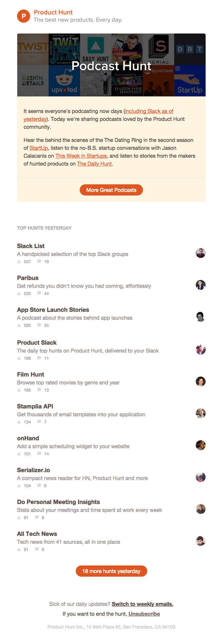Click the Serializer.io hunter avatar
Screen dimensions: 223x644
[x=200, y=477]
